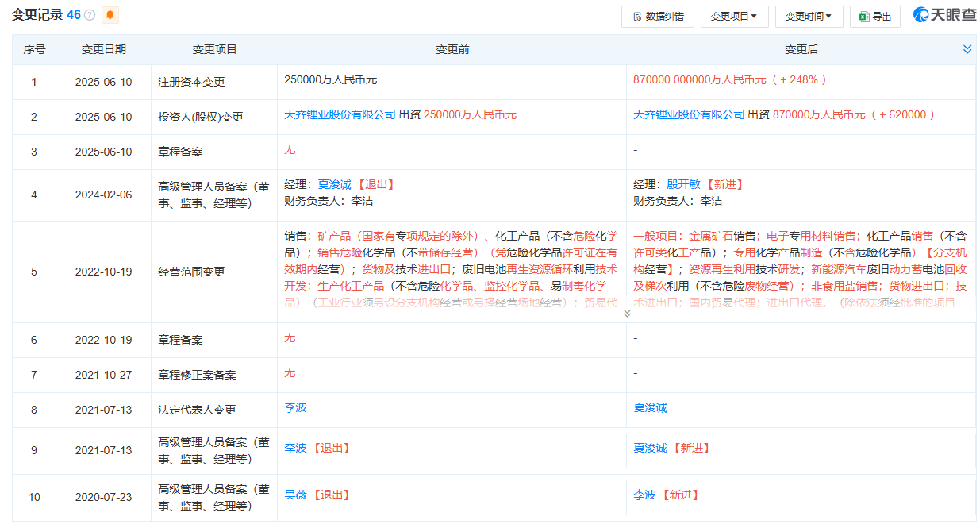Expand the truncated 经营范围变更 row content

627,313
